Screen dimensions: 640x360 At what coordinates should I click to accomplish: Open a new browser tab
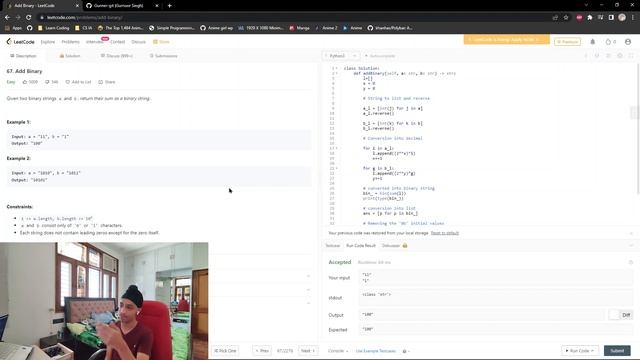point(169,6)
